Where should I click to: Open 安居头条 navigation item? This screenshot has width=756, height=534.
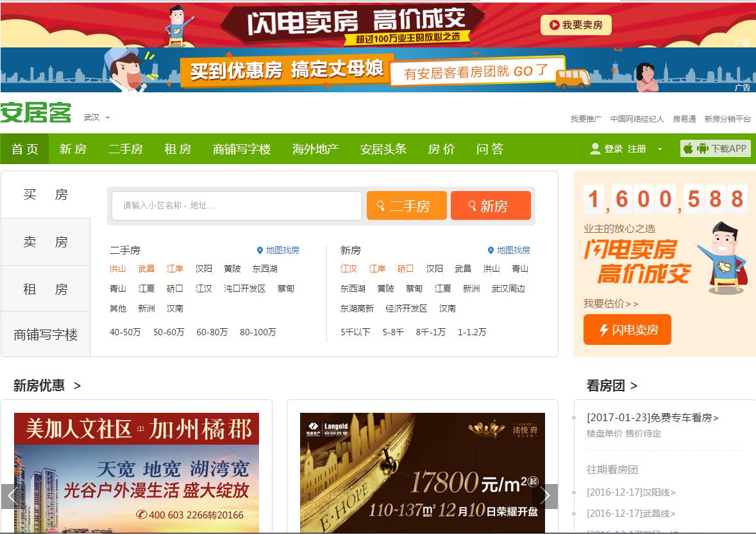click(383, 149)
